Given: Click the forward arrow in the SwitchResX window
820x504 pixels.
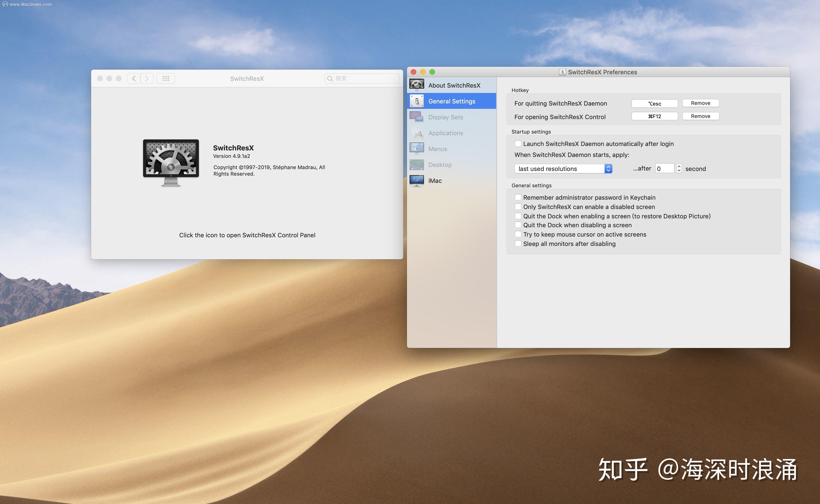Looking at the screenshot, I should click(147, 78).
